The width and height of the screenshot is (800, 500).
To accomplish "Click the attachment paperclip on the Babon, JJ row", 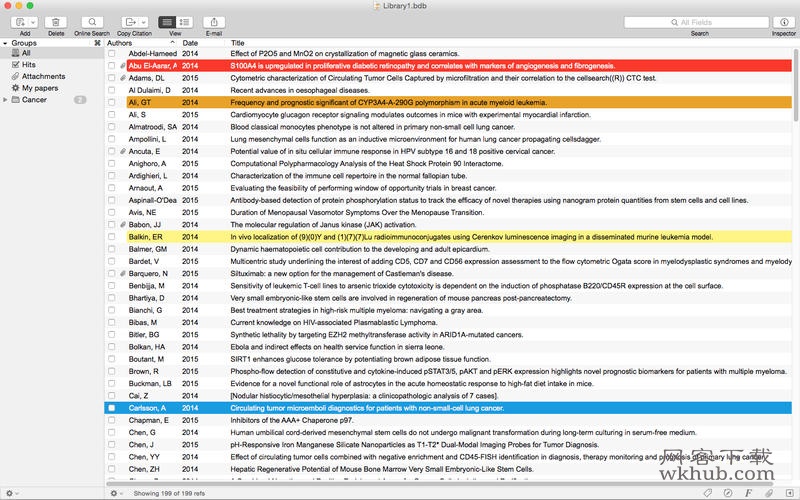I will click(x=123, y=224).
